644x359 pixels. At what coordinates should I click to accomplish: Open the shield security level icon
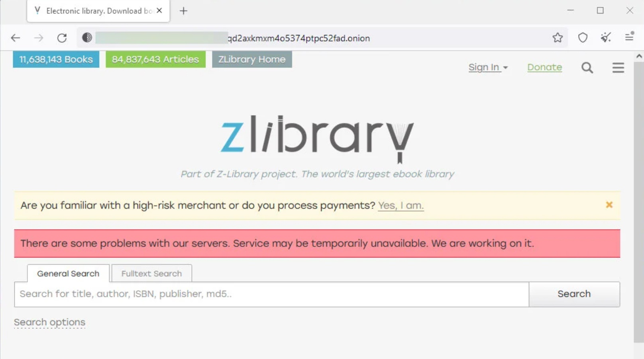click(x=583, y=38)
